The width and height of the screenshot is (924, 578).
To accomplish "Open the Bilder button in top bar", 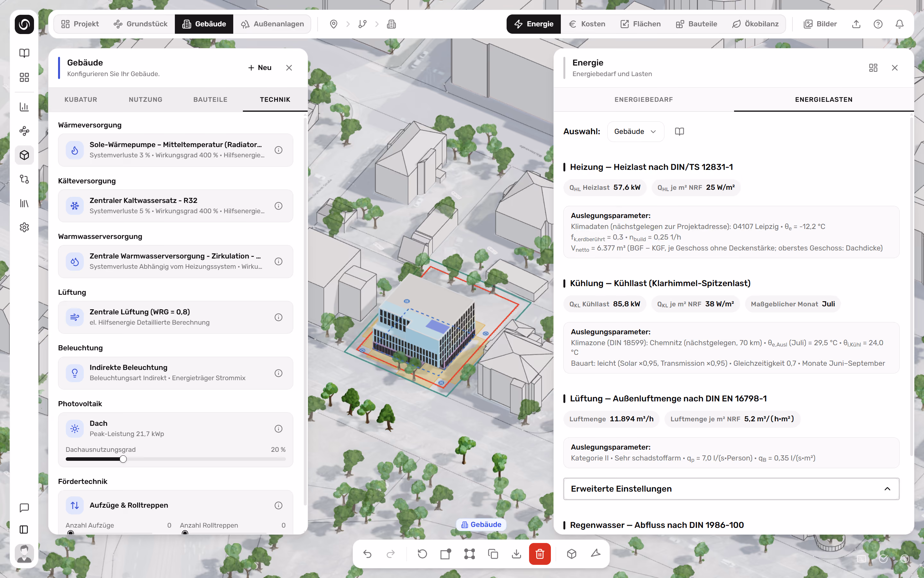I will pyautogui.click(x=820, y=24).
